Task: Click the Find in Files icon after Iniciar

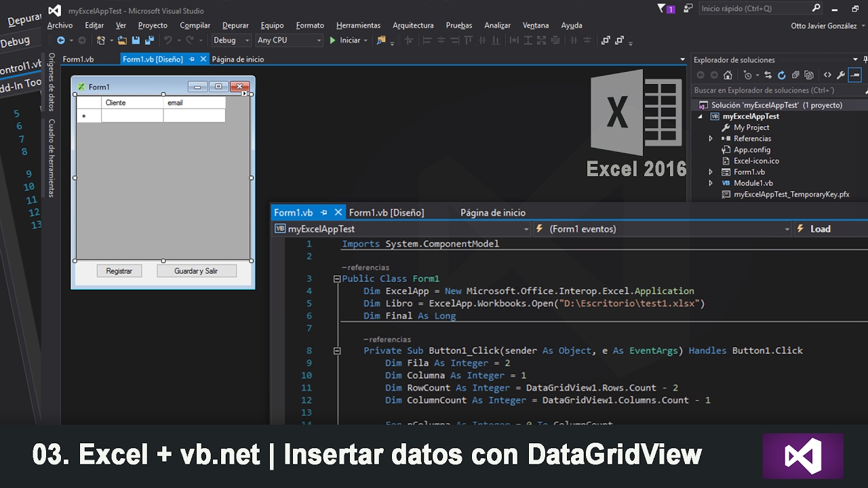Action: pyautogui.click(x=381, y=41)
